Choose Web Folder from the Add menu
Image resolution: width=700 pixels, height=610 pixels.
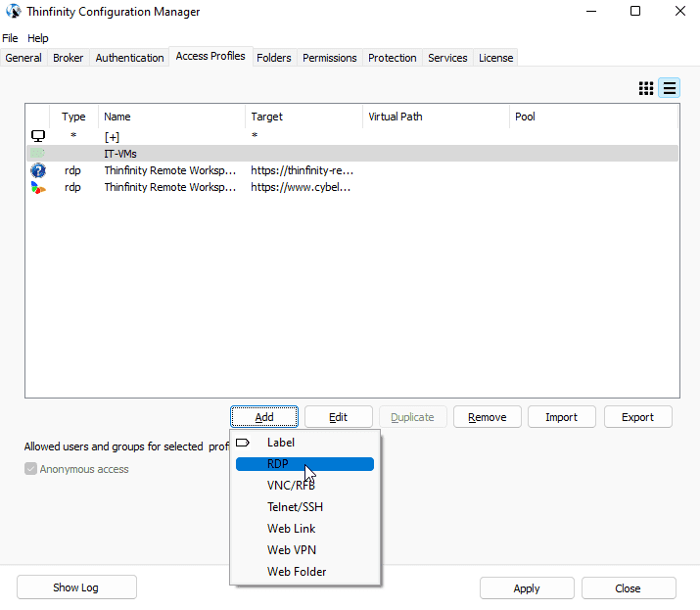click(x=304, y=571)
